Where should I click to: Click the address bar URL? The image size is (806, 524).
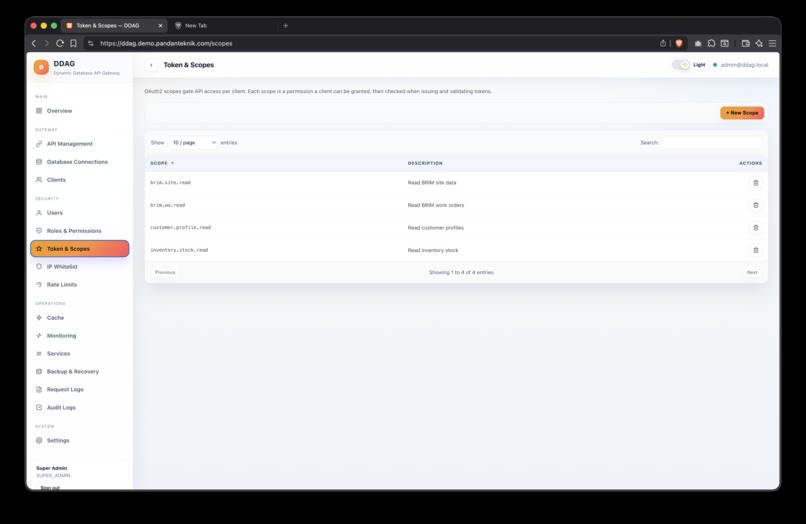[166, 44]
